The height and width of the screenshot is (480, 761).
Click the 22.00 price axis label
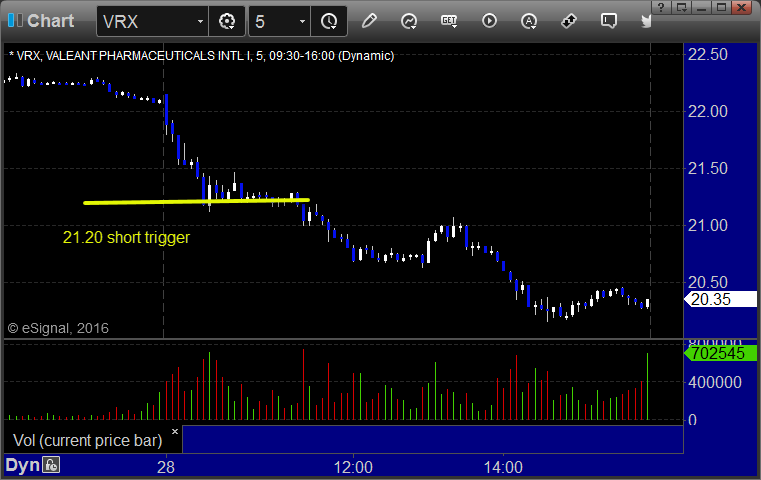pyautogui.click(x=708, y=112)
